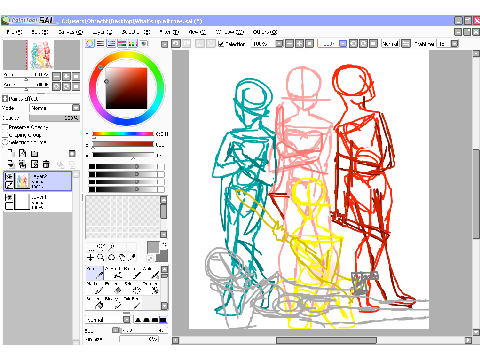
Task: Open the zoom percentage dropdown
Action: click(279, 44)
